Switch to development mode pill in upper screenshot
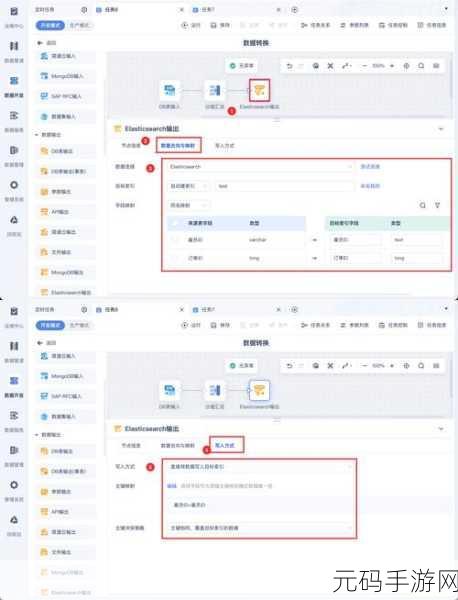Screen dimensions: 458x600 (50, 25)
